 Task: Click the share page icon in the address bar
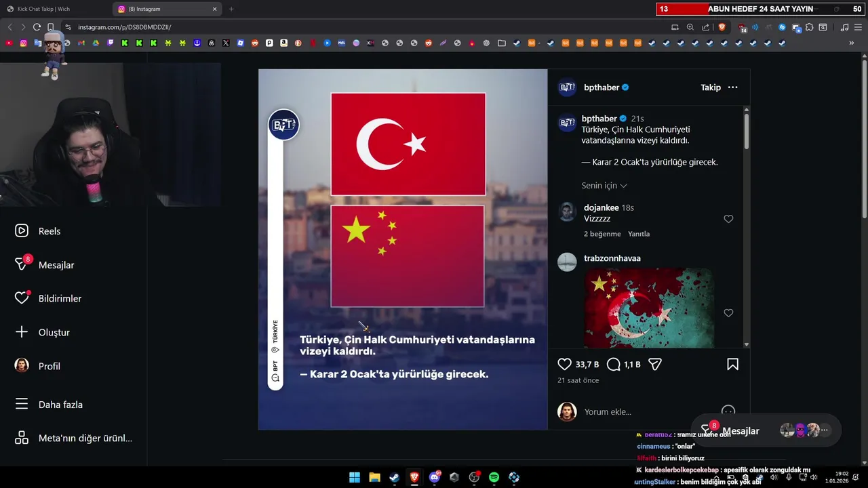[706, 27]
